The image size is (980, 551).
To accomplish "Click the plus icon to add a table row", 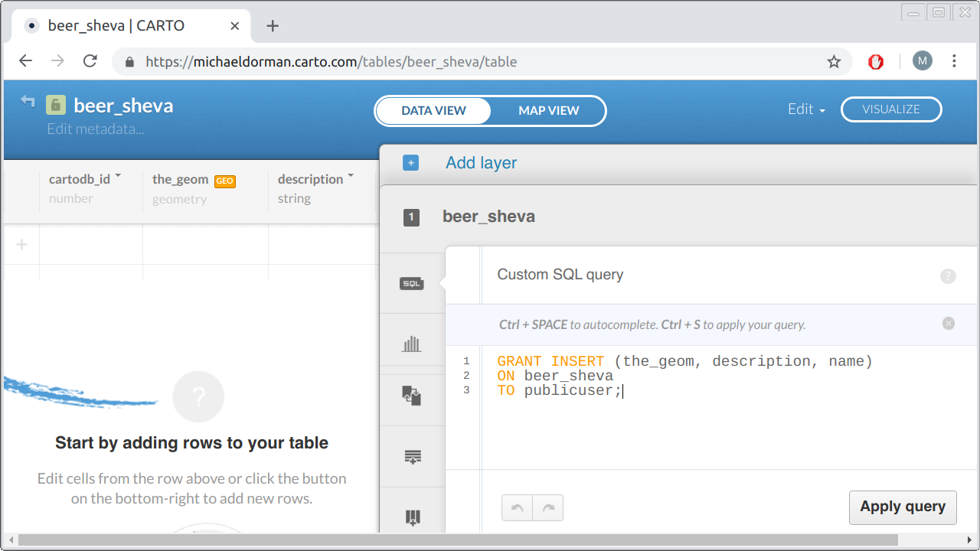I will tap(22, 244).
